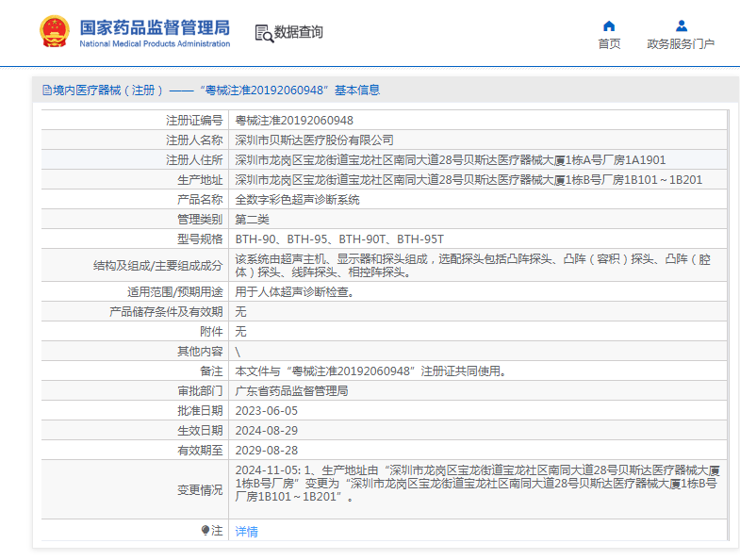The height and width of the screenshot is (560, 740).
Task: Click the expiry date 2029-08-28
Action: pos(266,451)
